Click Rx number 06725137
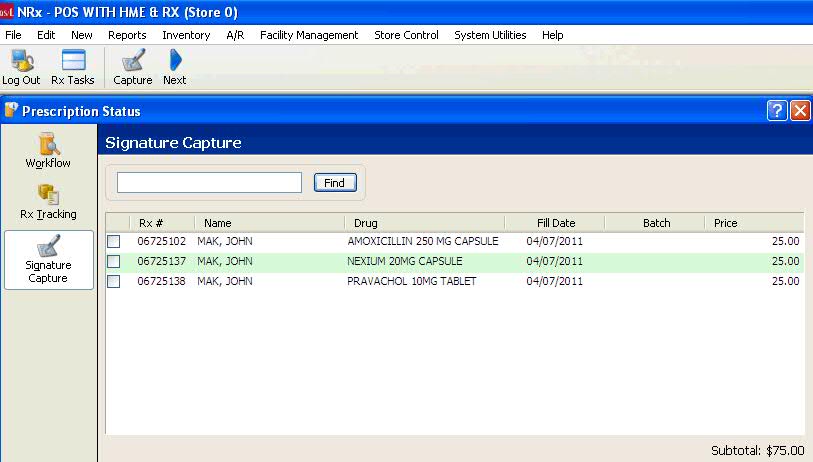The width and height of the screenshot is (813, 462). [x=161, y=261]
